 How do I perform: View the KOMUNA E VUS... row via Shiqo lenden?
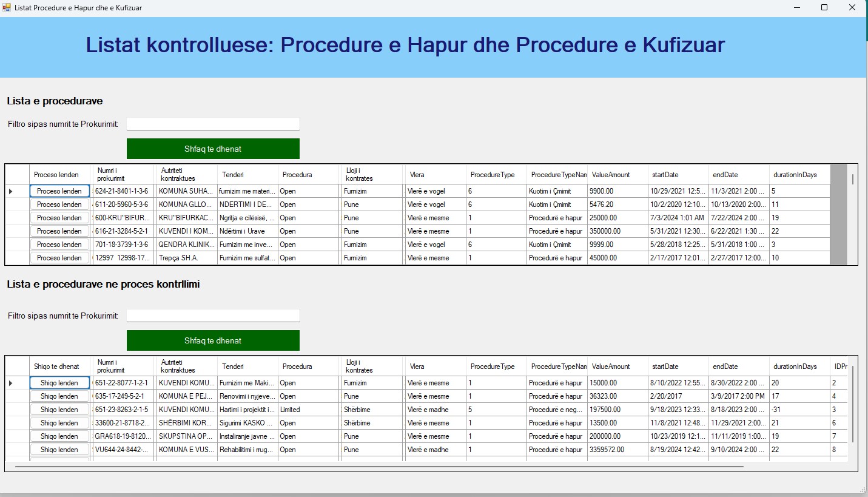[59, 450]
